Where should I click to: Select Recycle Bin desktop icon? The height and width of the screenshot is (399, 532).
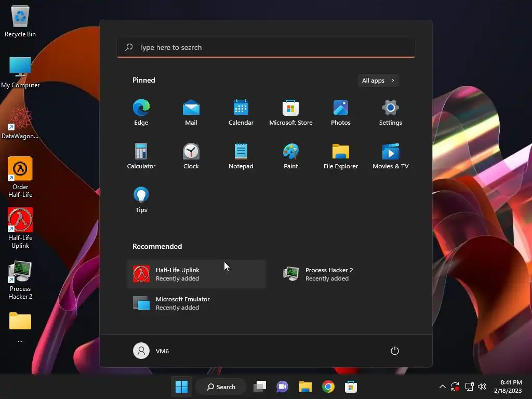tap(20, 21)
